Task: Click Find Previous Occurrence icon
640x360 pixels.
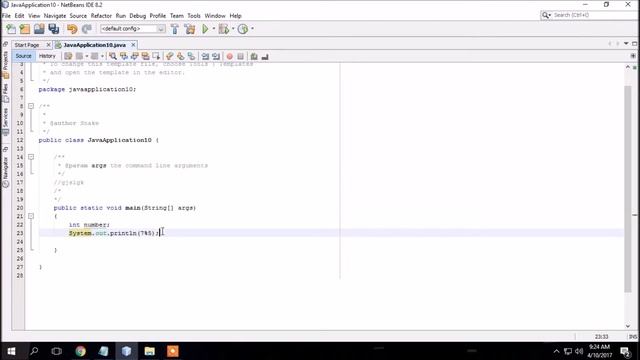Action: [123, 56]
